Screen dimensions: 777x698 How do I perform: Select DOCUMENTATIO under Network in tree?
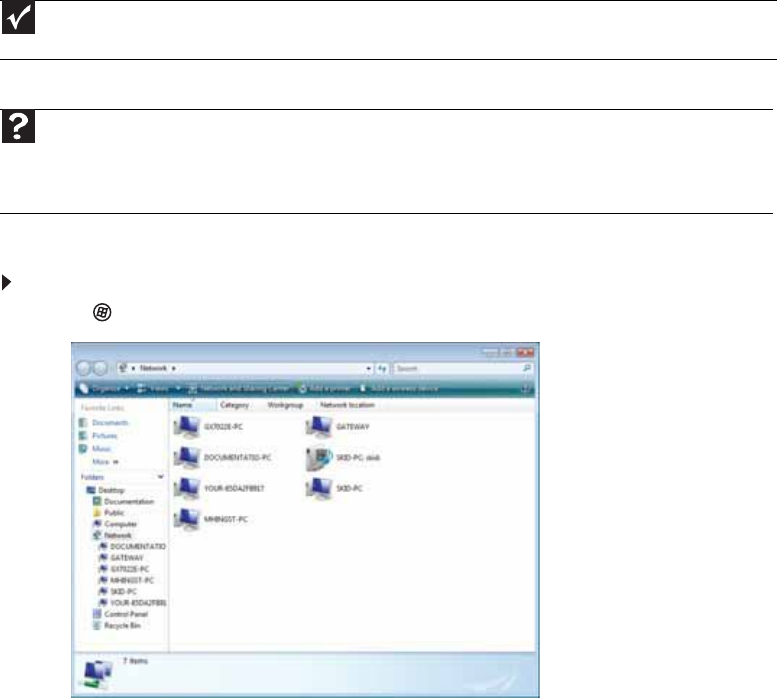[138, 546]
